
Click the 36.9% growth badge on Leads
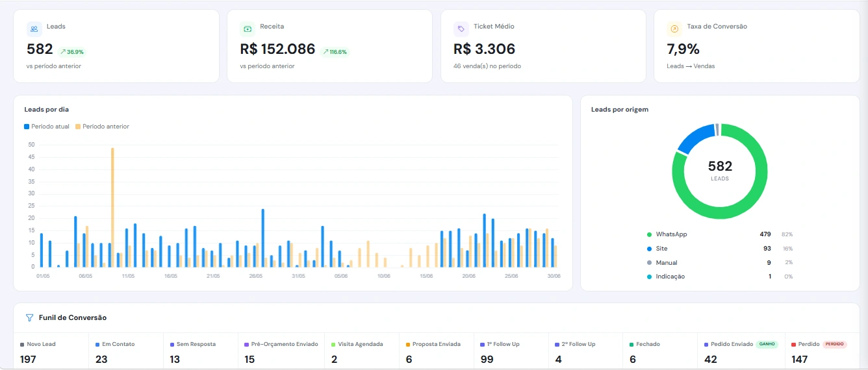point(72,52)
